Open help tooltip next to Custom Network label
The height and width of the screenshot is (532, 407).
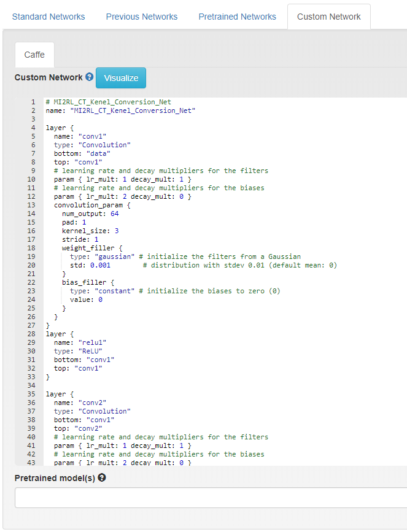pos(90,77)
